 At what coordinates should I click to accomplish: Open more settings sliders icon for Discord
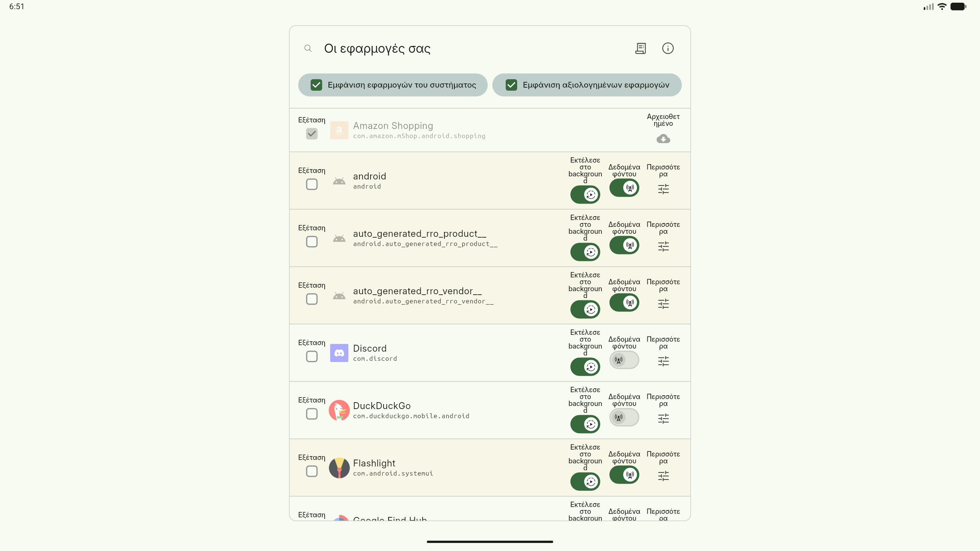[663, 361]
